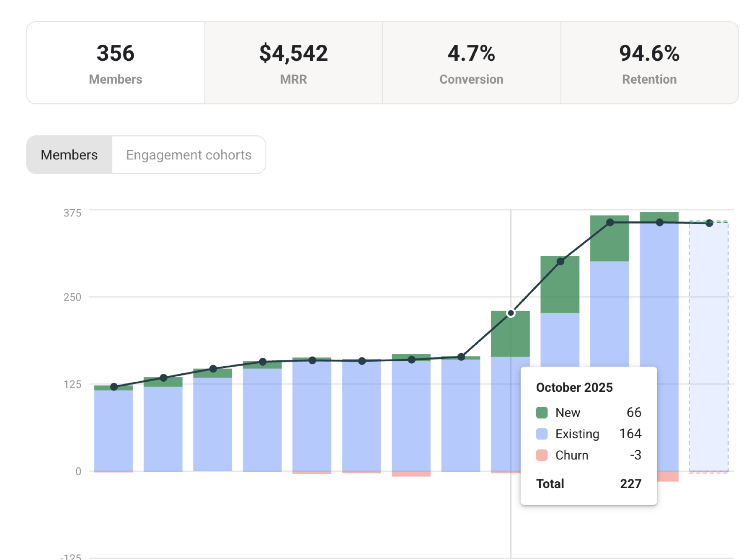This screenshot has width=754, height=560.
Task: Click the highlighted October 2025 data point
Action: (x=511, y=313)
